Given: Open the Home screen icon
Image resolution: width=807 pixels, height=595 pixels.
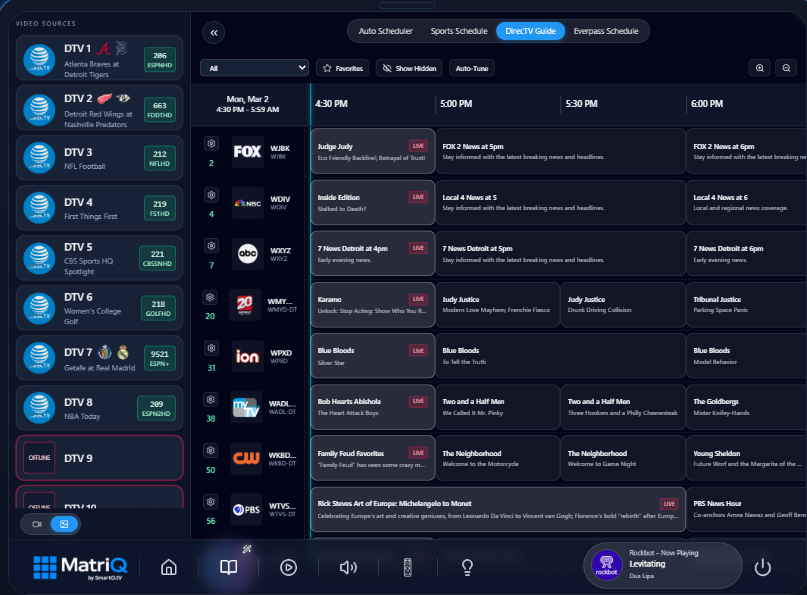Looking at the screenshot, I should [168, 567].
